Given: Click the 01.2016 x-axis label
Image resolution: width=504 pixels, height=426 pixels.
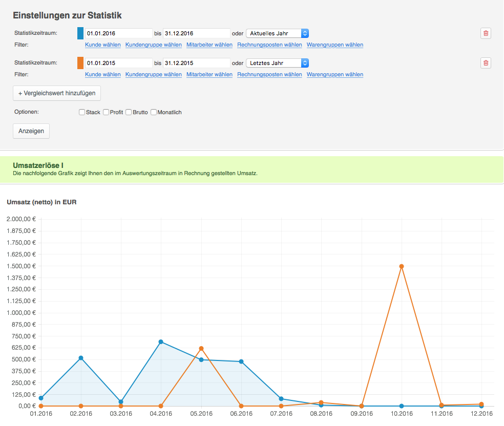Looking at the screenshot, I should click(41, 414).
